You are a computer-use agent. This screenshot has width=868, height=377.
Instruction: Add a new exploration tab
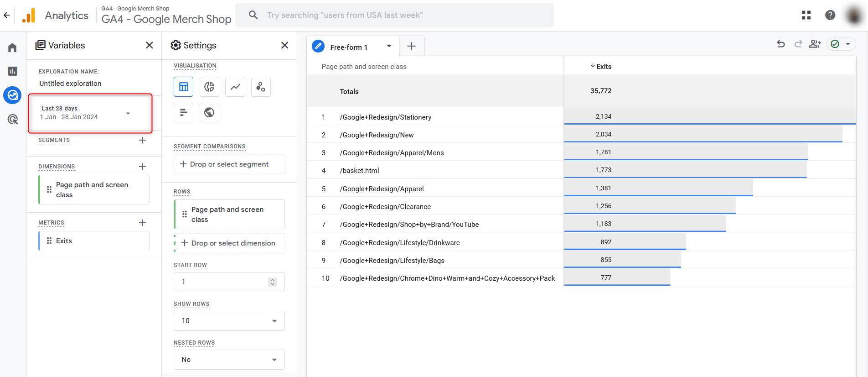point(411,46)
